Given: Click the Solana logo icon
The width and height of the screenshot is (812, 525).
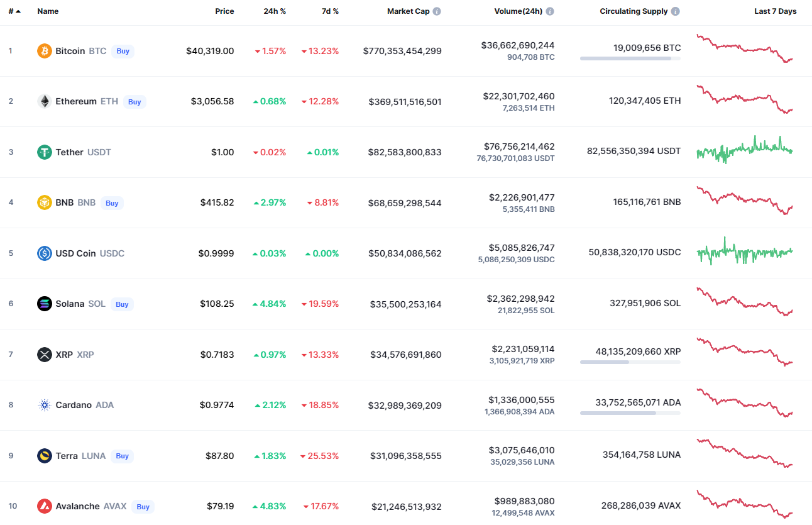Looking at the screenshot, I should [45, 304].
